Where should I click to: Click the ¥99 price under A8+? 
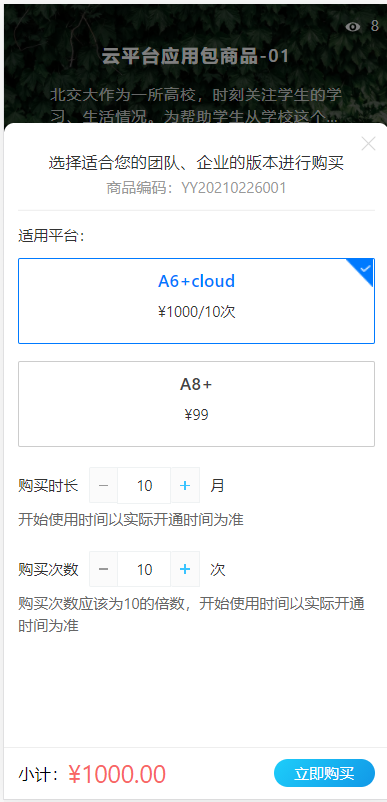196,414
